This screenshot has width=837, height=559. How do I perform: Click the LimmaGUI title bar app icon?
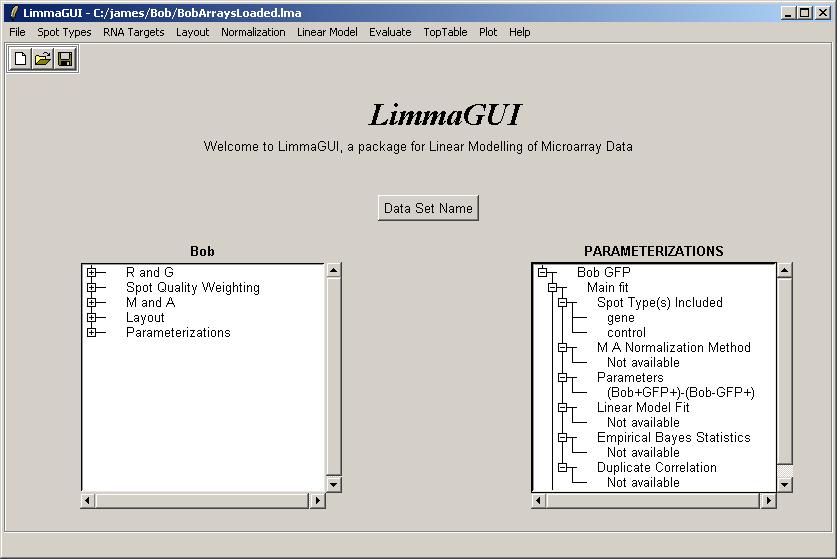(12, 13)
